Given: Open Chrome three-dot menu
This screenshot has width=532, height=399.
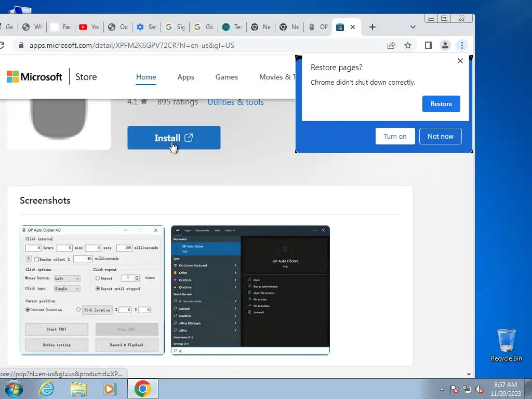Looking at the screenshot, I should tap(462, 45).
